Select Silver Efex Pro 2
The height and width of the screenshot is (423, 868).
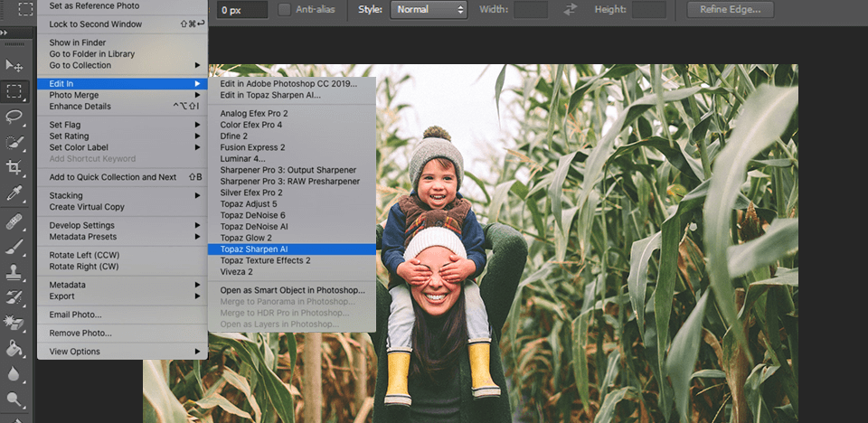click(x=292, y=193)
